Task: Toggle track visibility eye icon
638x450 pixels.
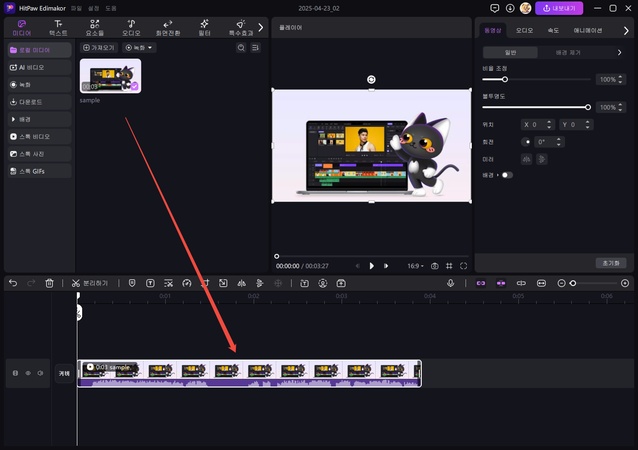Action: (x=27, y=373)
